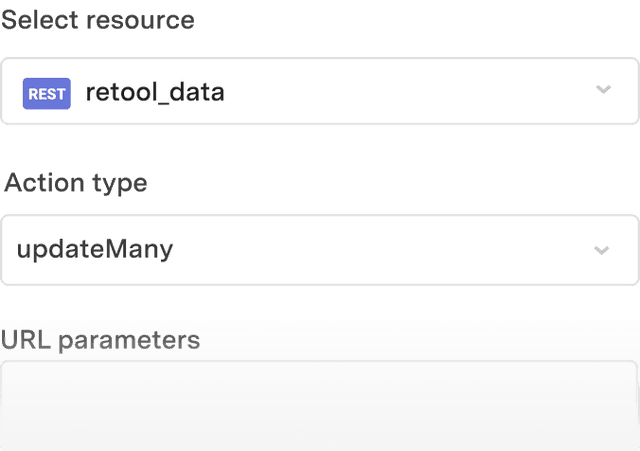Click the URL parameters heading label

100,340
